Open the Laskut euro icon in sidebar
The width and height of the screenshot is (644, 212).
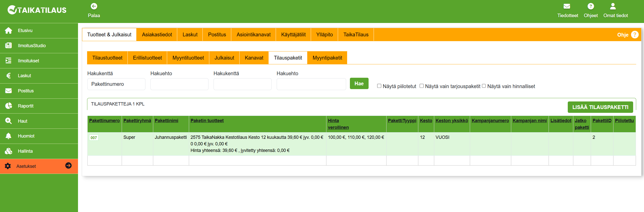pyautogui.click(x=8, y=76)
